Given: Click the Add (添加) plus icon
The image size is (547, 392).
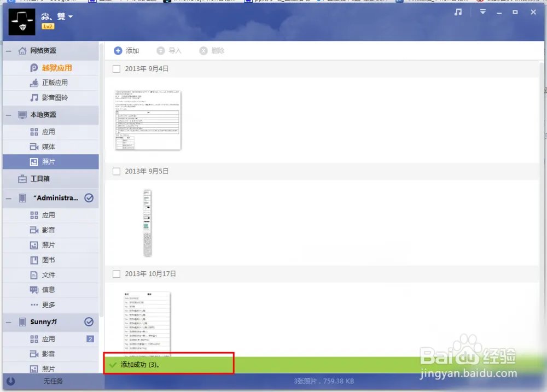Looking at the screenshot, I should (x=118, y=51).
